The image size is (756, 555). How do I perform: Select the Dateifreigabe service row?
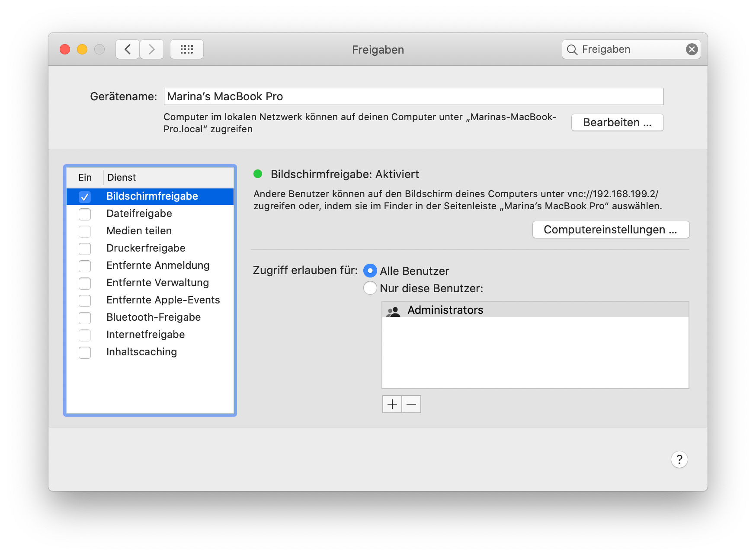coord(150,214)
